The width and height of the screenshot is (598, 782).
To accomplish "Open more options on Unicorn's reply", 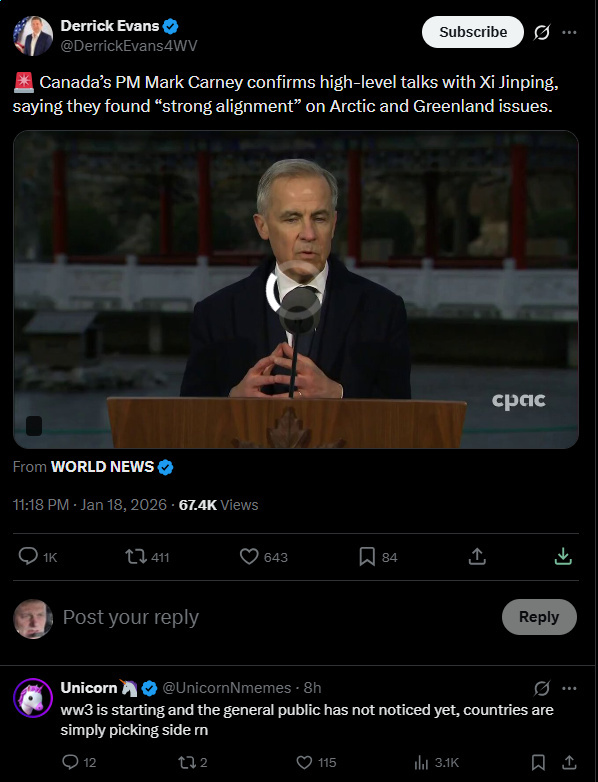I will pos(569,688).
